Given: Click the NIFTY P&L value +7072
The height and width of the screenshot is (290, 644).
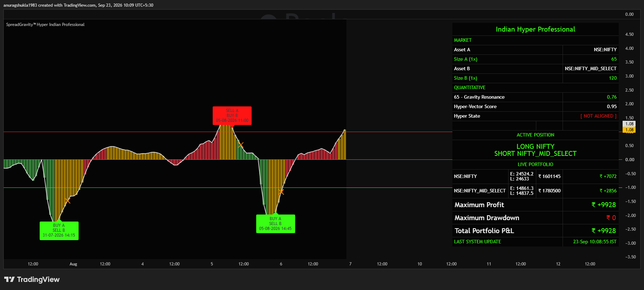Looking at the screenshot, I should 608,177.
